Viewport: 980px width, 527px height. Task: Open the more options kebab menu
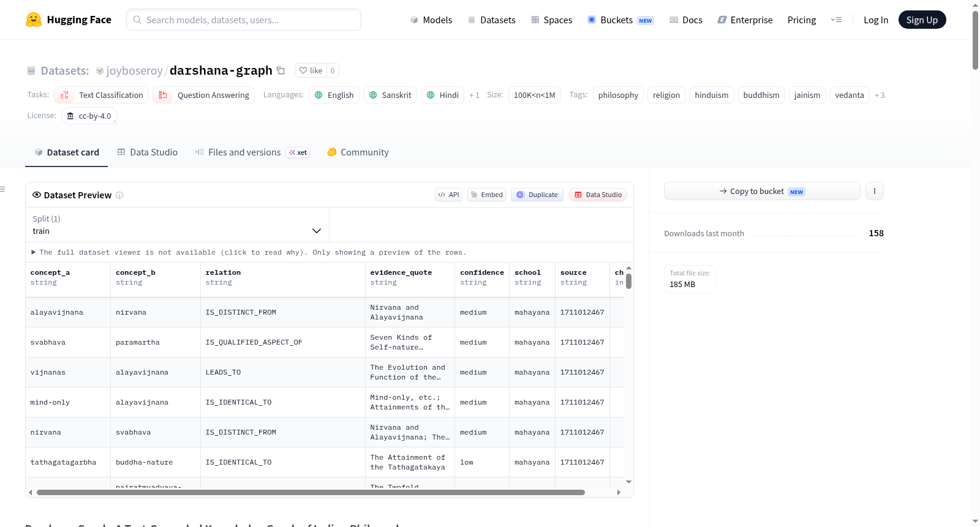(874, 191)
